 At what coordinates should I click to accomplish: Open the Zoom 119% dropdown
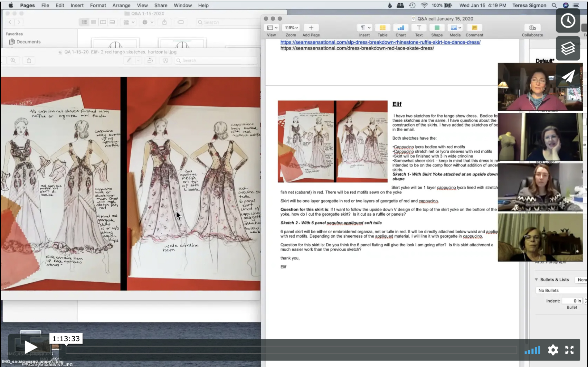(291, 28)
